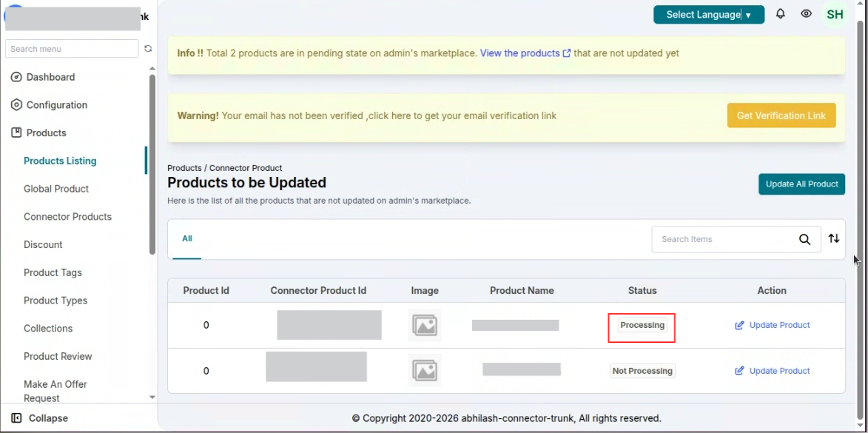Click the sidebar vertical scrollbar
This screenshot has width=868, height=433.
click(152, 164)
